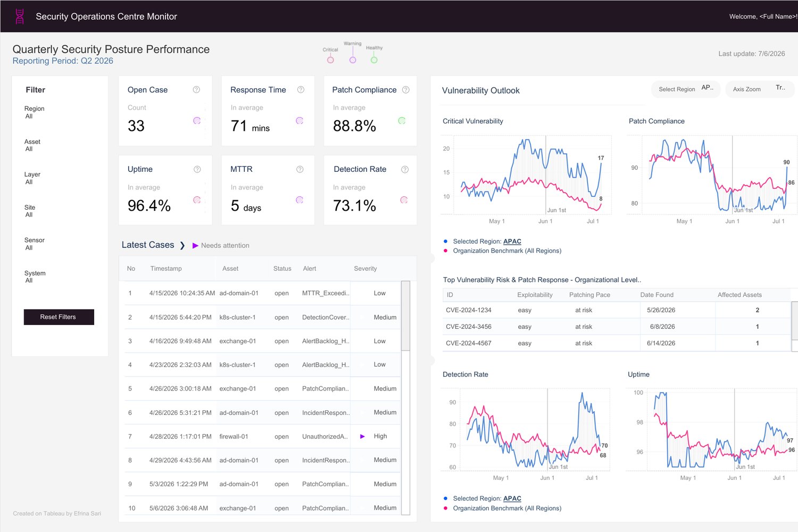Click the Reset Filters button

point(59,317)
